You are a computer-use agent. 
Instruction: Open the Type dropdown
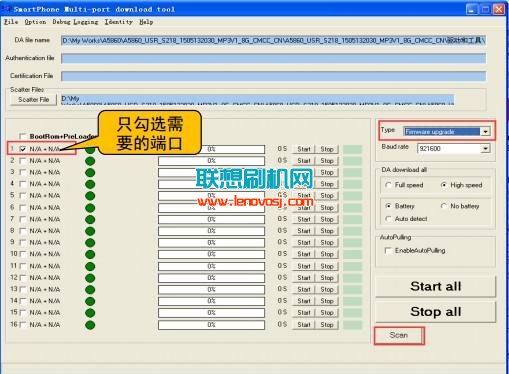(485, 132)
